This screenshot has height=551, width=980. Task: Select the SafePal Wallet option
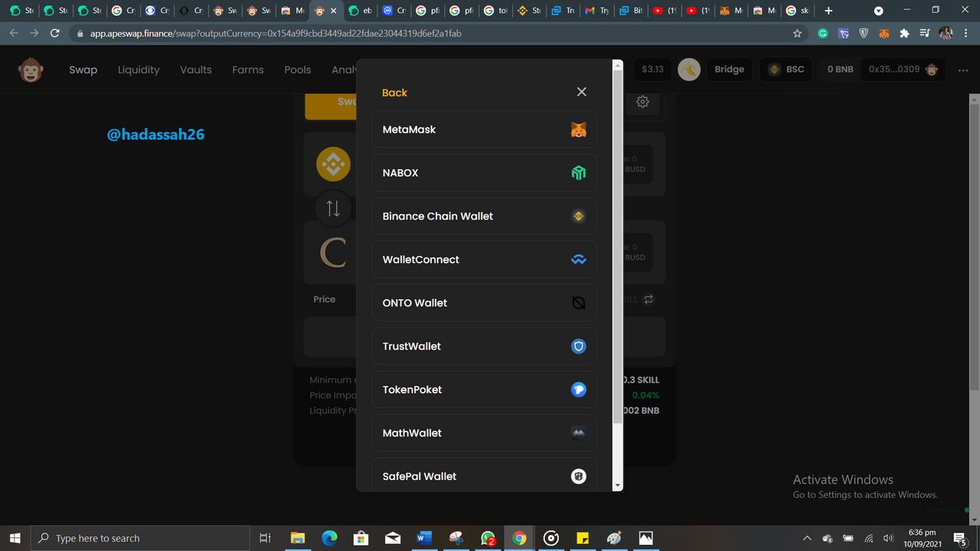click(484, 474)
